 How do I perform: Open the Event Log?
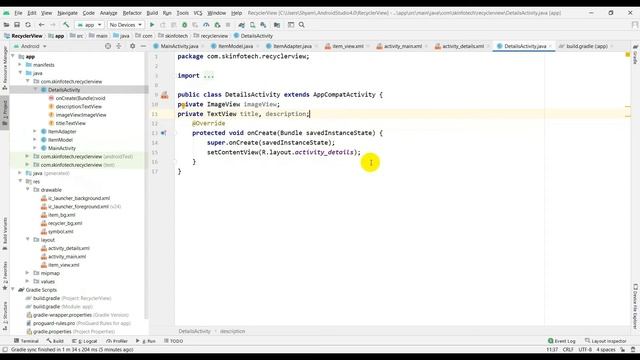point(562,341)
